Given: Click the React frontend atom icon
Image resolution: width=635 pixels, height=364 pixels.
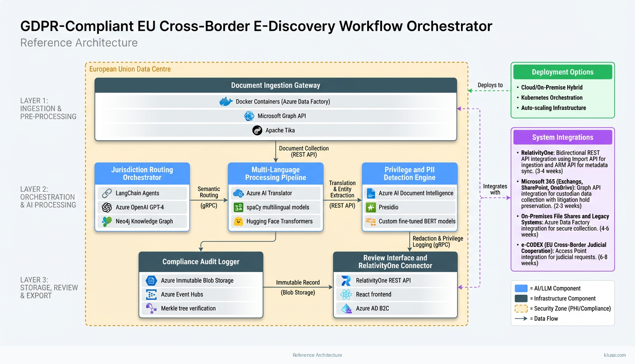Looking at the screenshot, I should (346, 294).
